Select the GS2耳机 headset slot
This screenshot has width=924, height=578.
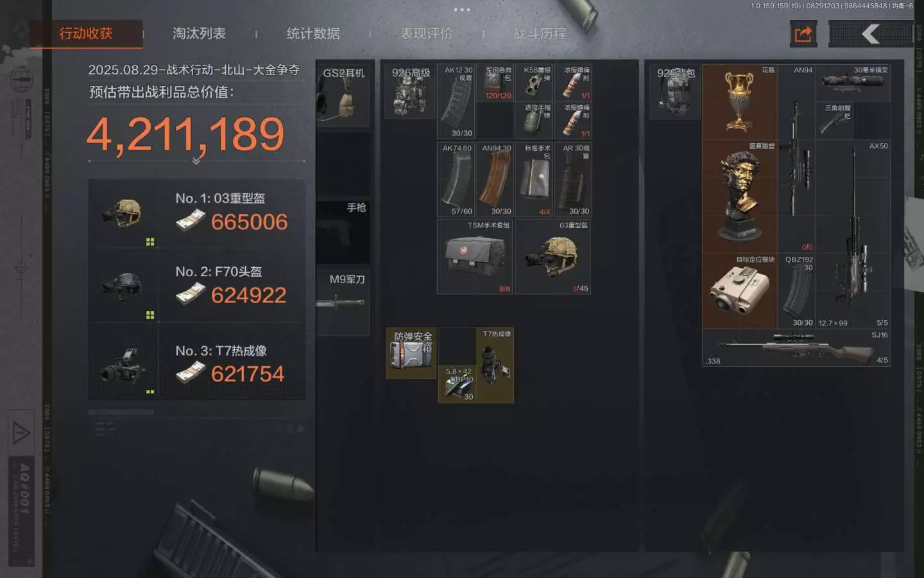343,95
